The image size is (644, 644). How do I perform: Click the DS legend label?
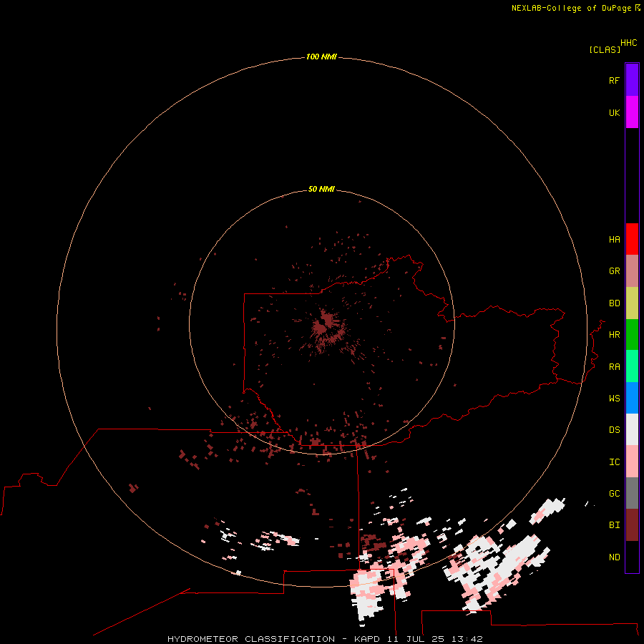614,429
